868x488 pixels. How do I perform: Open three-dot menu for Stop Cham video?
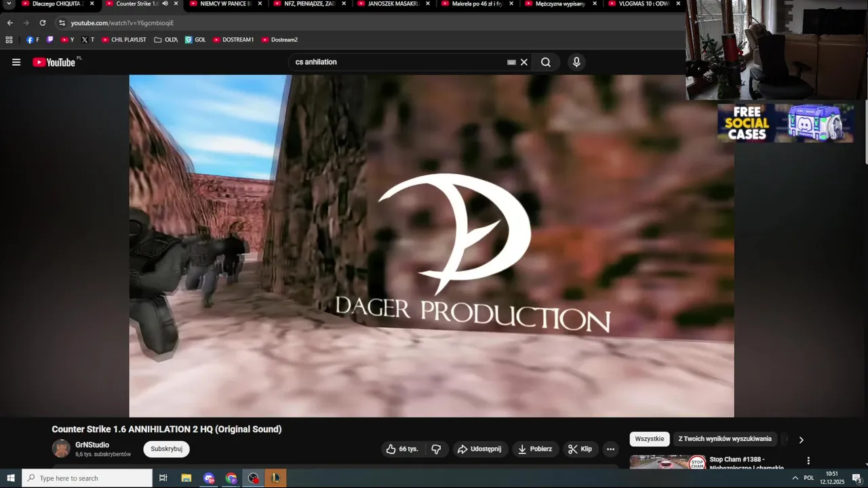coord(808,461)
